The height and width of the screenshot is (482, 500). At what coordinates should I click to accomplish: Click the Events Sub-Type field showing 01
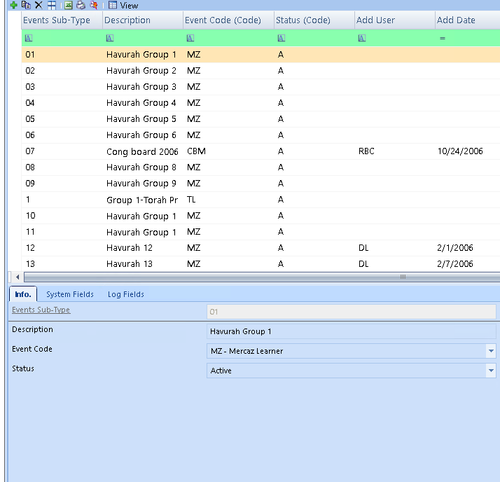[351, 312]
